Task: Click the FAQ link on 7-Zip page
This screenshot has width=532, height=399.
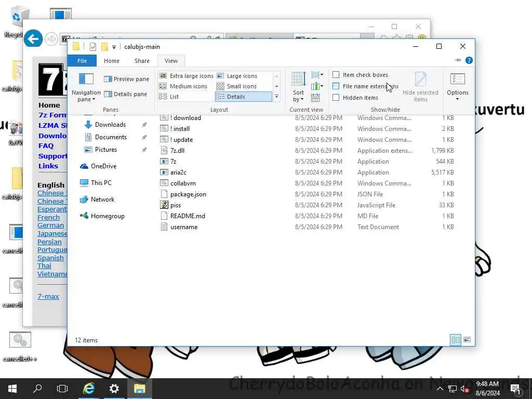Action: click(46, 146)
